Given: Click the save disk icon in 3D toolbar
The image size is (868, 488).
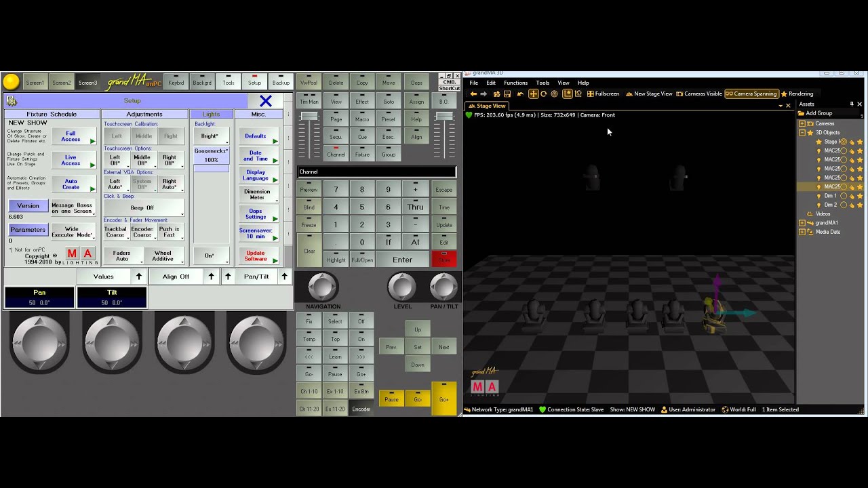Looking at the screenshot, I should pyautogui.click(x=507, y=94).
